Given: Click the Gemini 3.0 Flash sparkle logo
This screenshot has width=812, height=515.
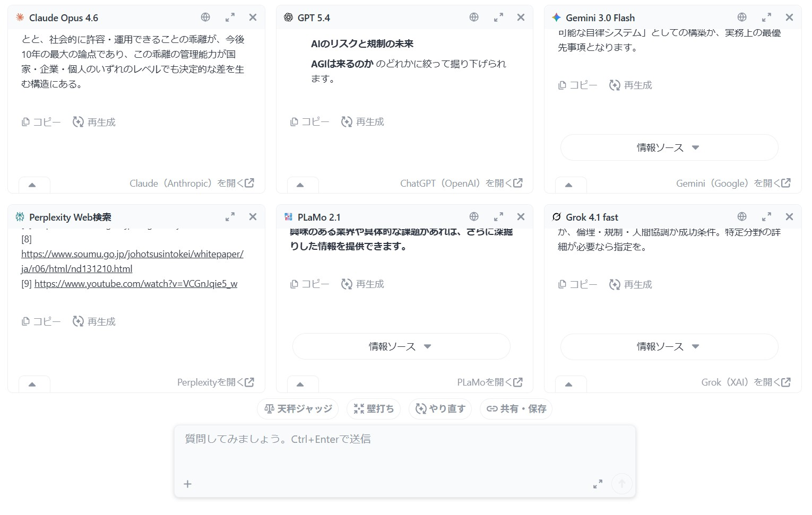Looking at the screenshot, I should click(x=556, y=18).
